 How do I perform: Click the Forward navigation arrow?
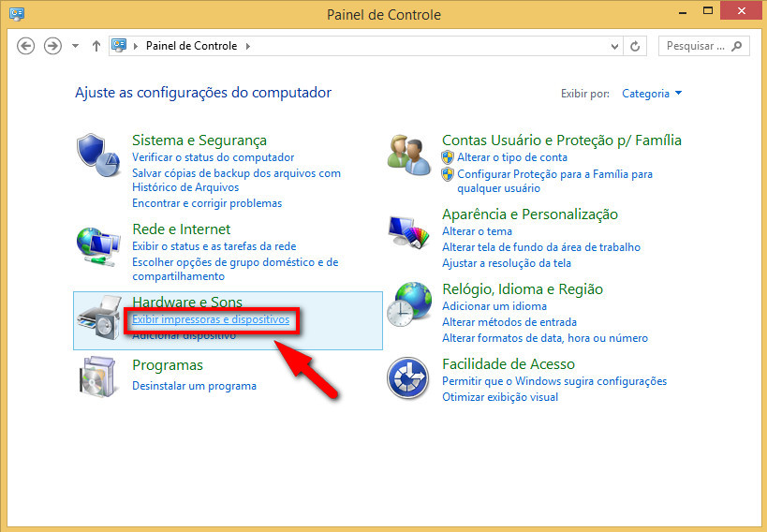pyautogui.click(x=52, y=46)
